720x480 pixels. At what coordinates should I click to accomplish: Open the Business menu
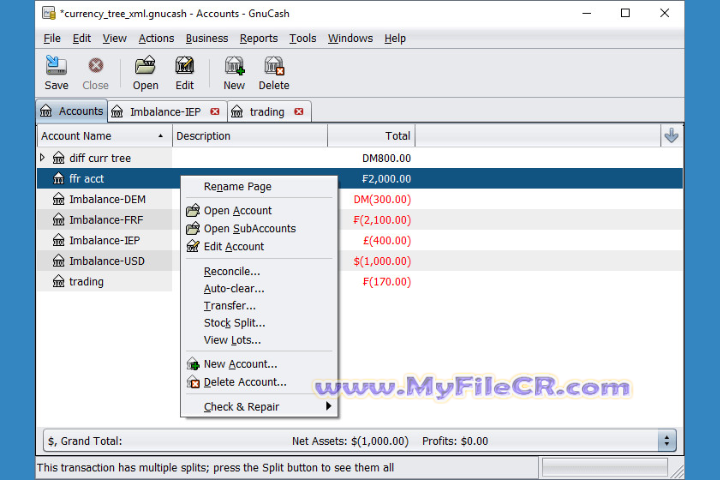(207, 39)
